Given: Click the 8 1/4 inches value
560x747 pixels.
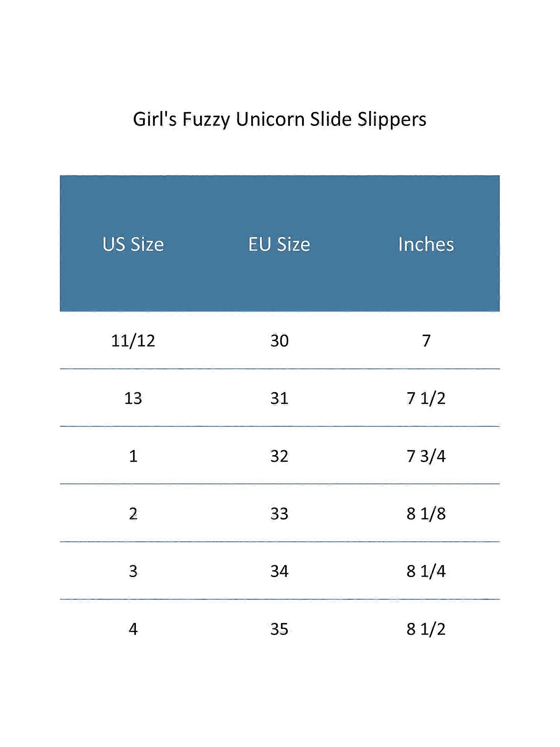Looking at the screenshot, I should point(426,571).
